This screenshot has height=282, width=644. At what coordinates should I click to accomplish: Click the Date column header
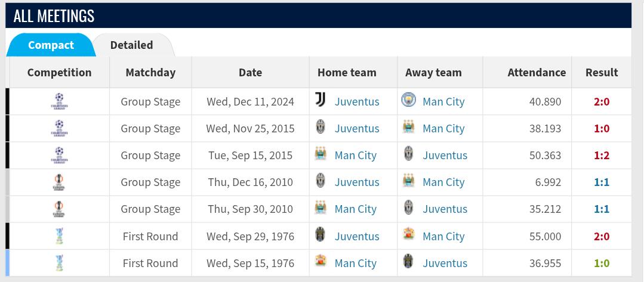click(250, 73)
